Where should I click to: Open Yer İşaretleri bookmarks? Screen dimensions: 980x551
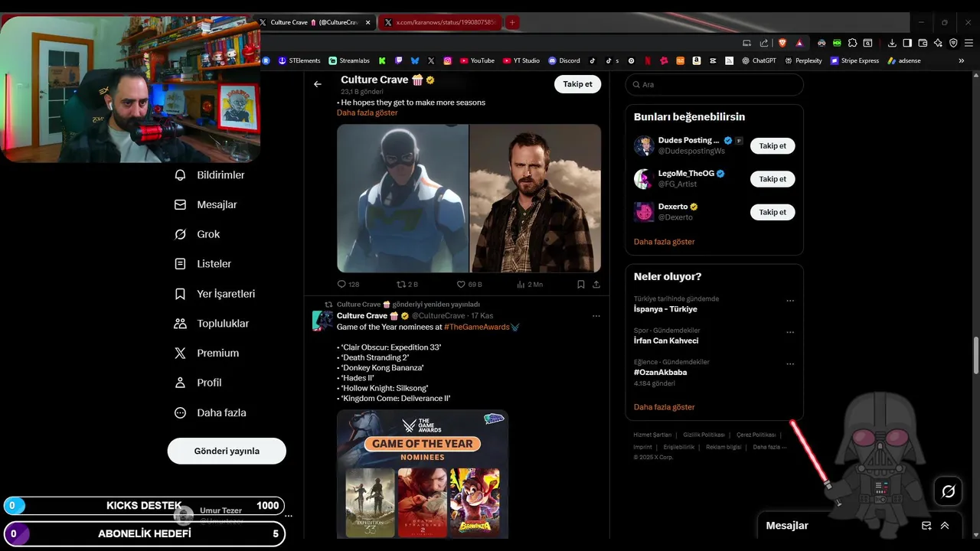(x=215, y=294)
